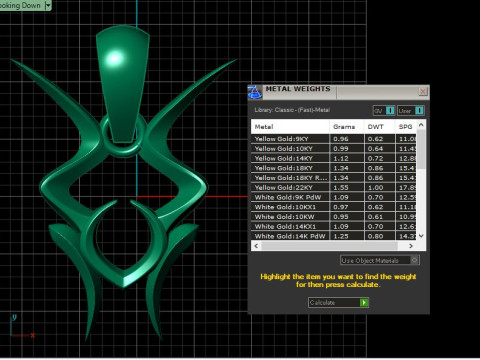Select the White Gold:14KX1 row

tap(333, 226)
